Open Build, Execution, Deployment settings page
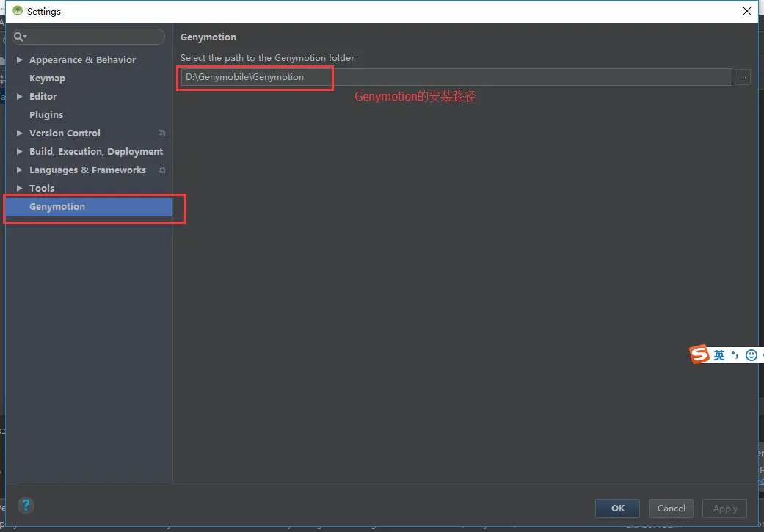 coord(96,151)
